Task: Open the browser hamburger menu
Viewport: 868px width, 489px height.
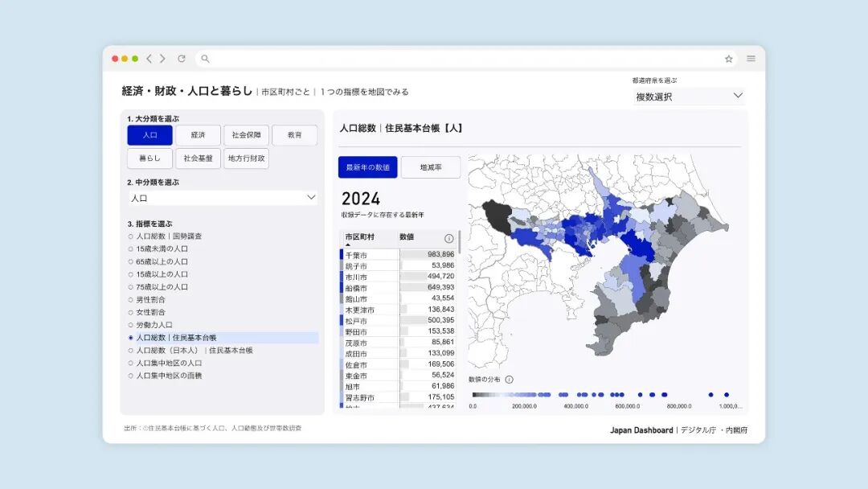Action: 751,59
